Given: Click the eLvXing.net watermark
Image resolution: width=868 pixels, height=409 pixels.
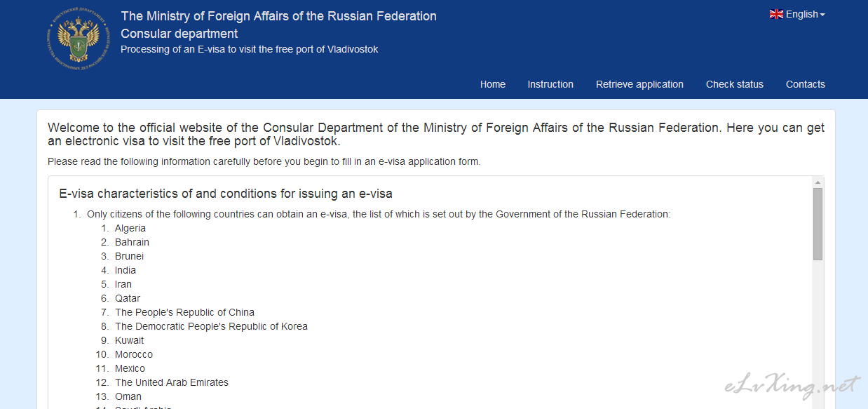Looking at the screenshot, I should point(792,387).
